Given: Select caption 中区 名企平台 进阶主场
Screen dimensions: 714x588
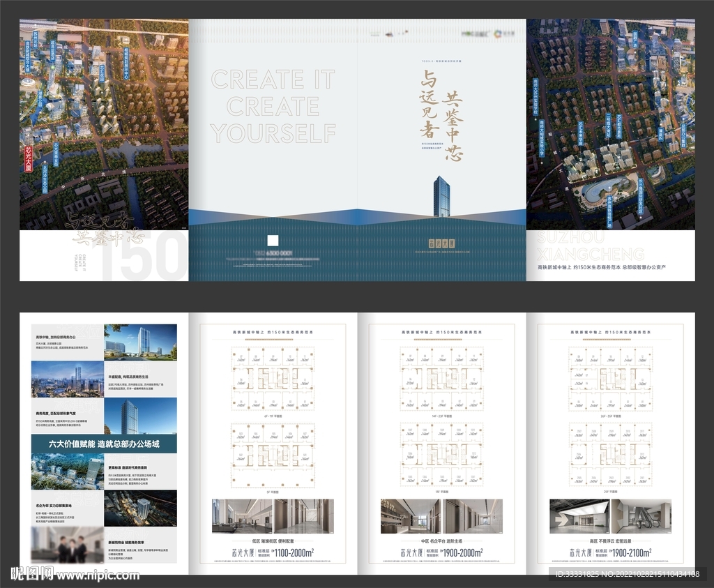Looking at the screenshot, I should 441,541.
